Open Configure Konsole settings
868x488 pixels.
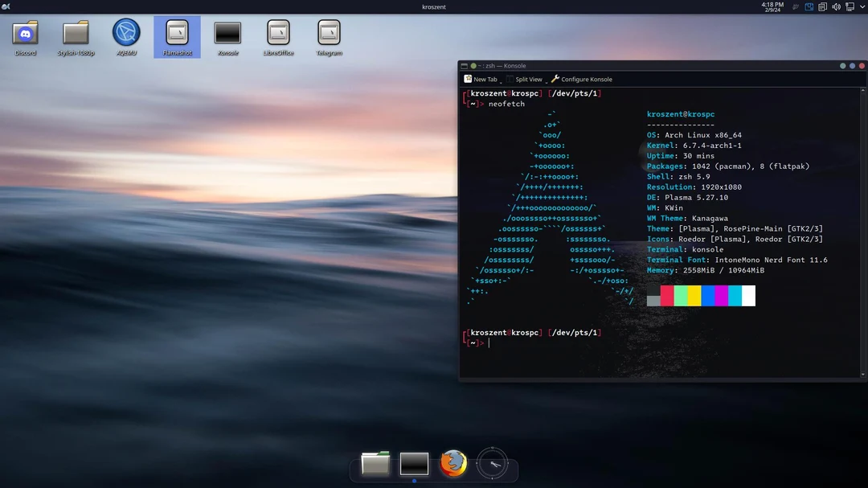pyautogui.click(x=582, y=80)
